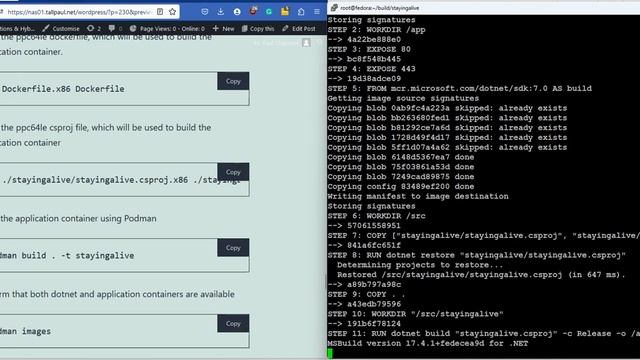
Task: Copy the podman build command
Action: [x=233, y=248]
